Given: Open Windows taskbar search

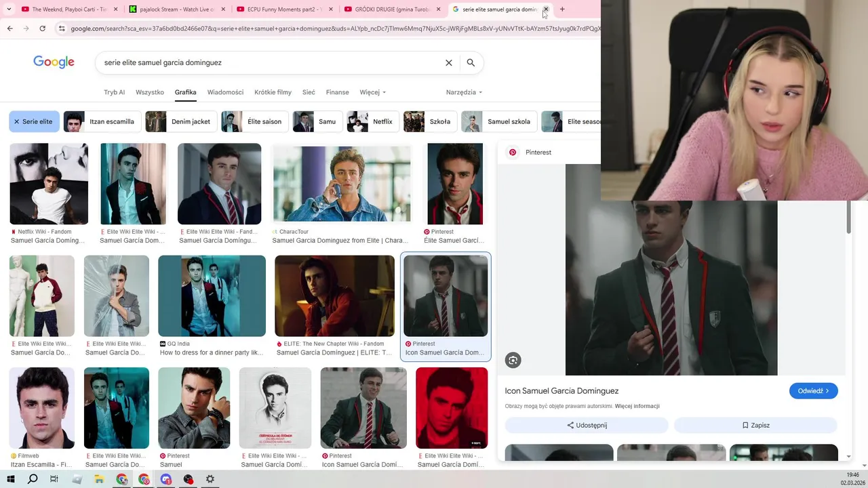Looking at the screenshot, I should click(33, 479).
